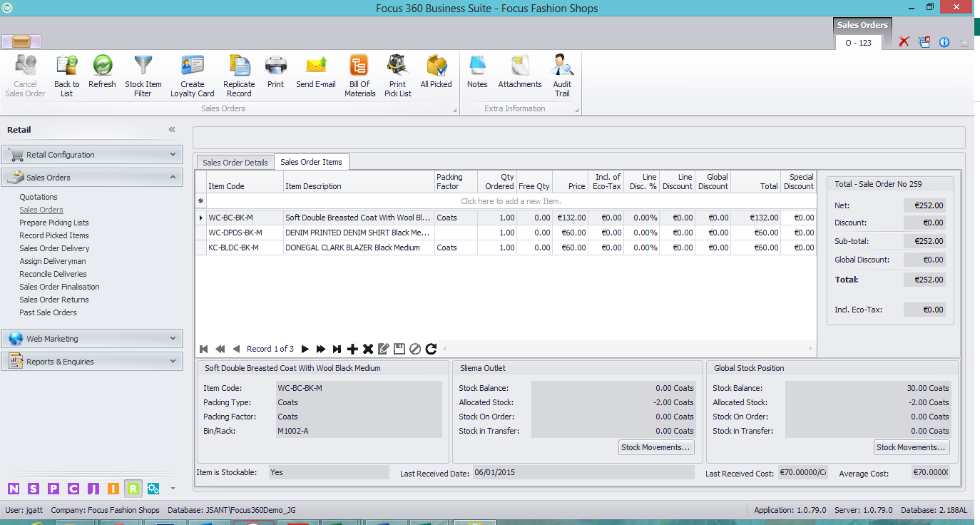Open the Sales Orders ribbon group launcher

[455, 111]
